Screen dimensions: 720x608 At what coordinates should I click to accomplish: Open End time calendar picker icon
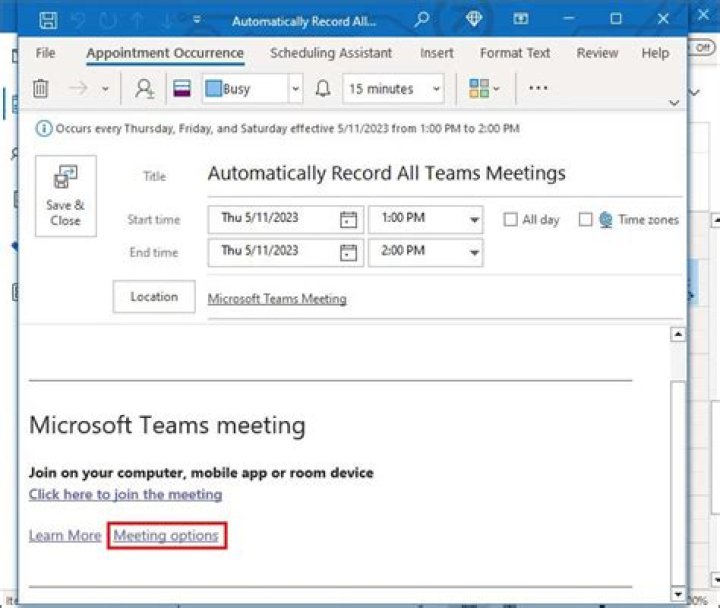pyautogui.click(x=349, y=253)
